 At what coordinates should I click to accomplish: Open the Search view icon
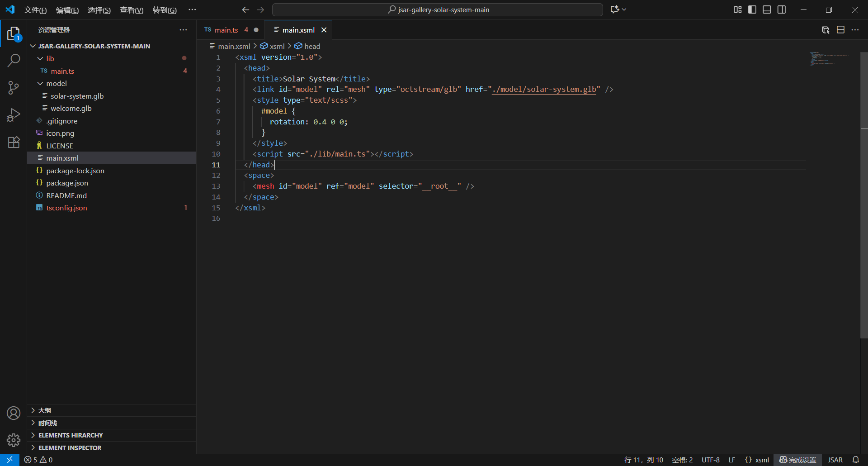[x=14, y=60]
